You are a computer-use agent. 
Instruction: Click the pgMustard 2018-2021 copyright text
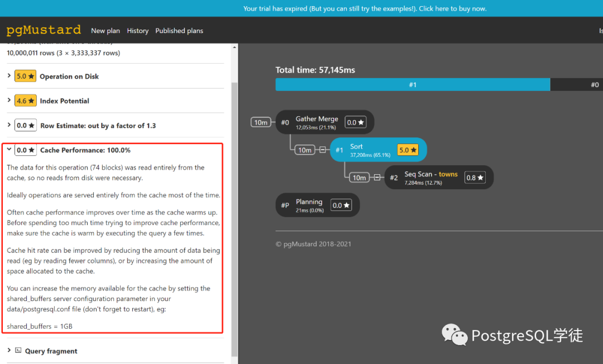point(313,244)
